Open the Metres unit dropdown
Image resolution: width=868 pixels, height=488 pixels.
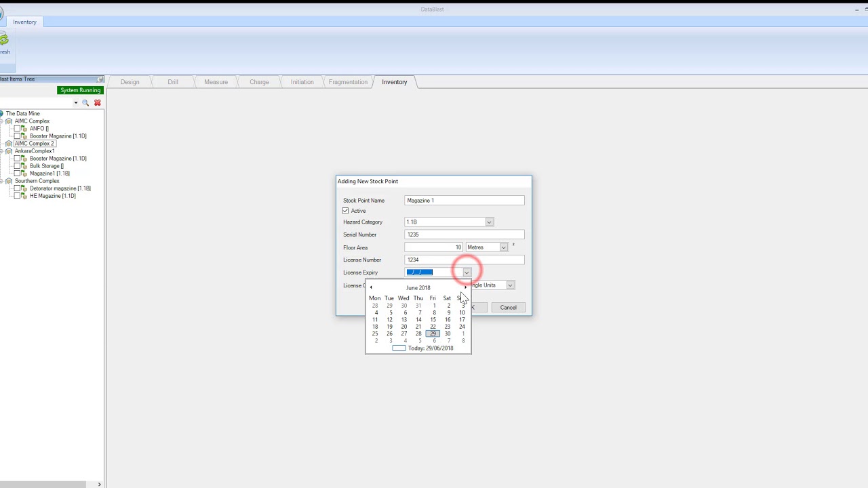click(x=503, y=247)
